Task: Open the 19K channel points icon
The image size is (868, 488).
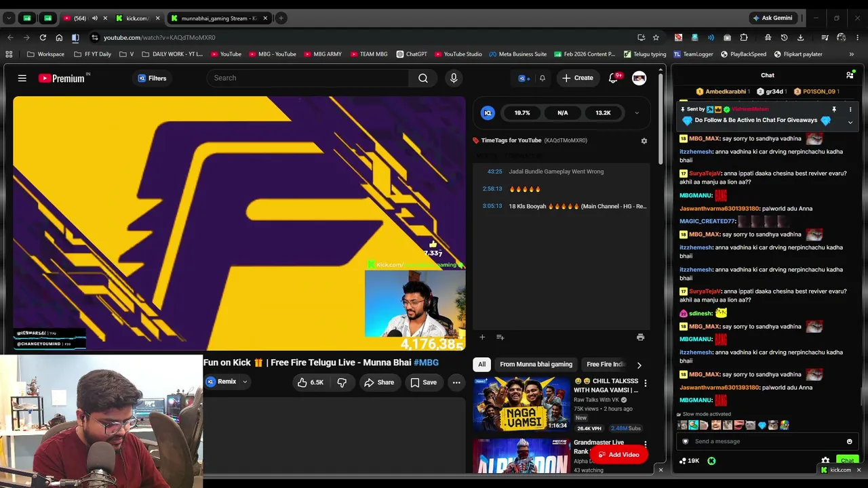Action: click(x=689, y=461)
